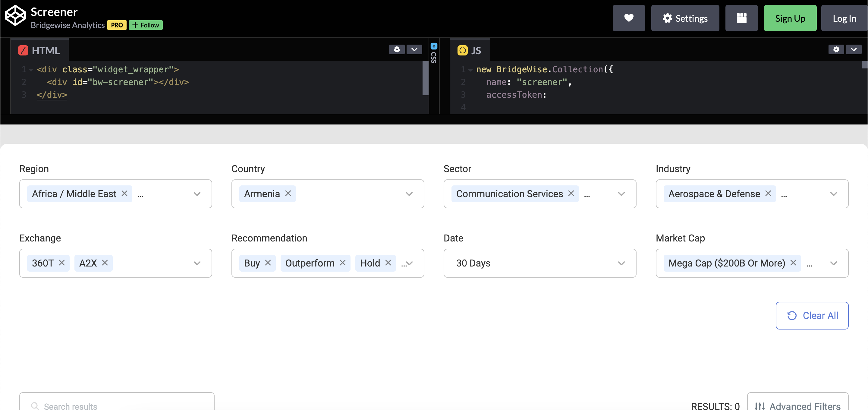Image resolution: width=868 pixels, height=410 pixels.
Task: Open the change view layout icon
Action: (741, 18)
